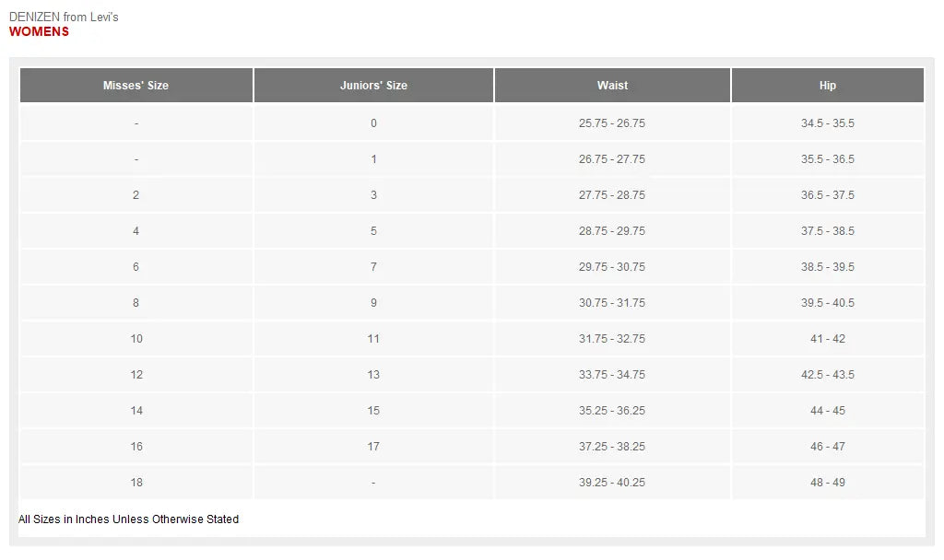Select hip value 44 - 45
Screen dimensions: 944x560
click(828, 411)
